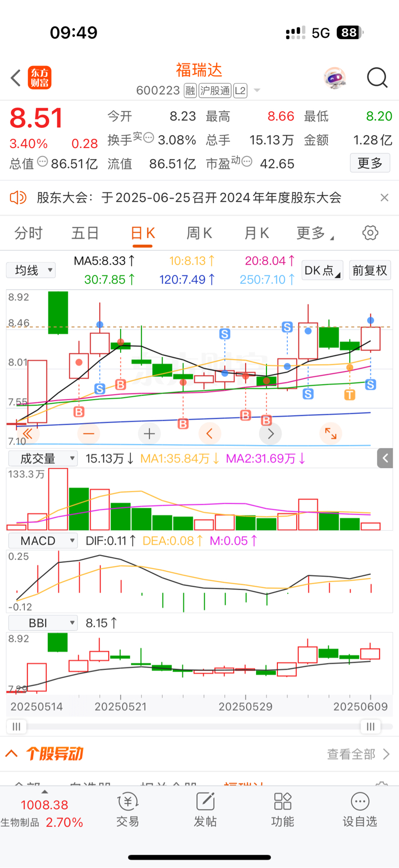The width and height of the screenshot is (399, 868).
Task: Tap the DIF:0.11 MACD value
Action: tap(111, 541)
